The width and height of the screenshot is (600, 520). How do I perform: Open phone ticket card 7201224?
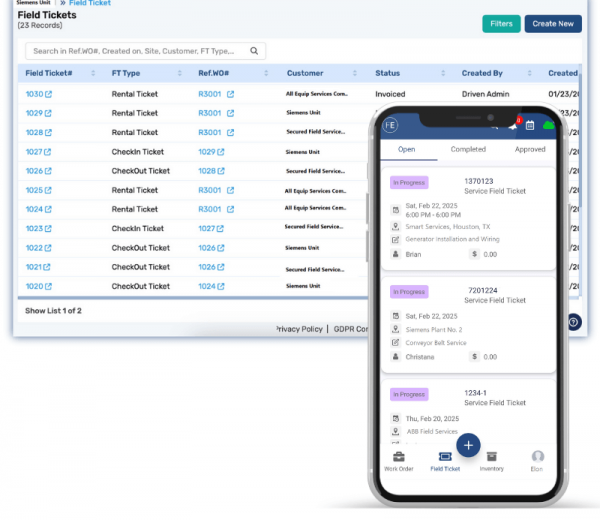click(x=468, y=325)
